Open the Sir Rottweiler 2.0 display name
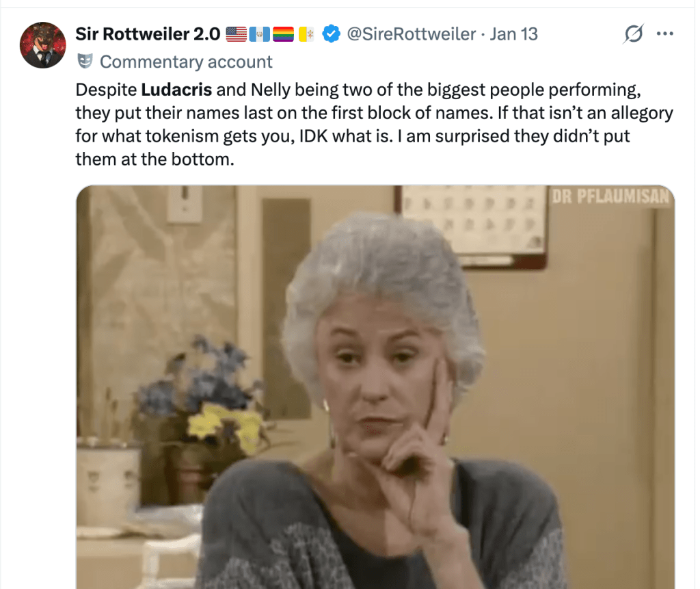The height and width of the screenshot is (589, 700). [x=148, y=34]
